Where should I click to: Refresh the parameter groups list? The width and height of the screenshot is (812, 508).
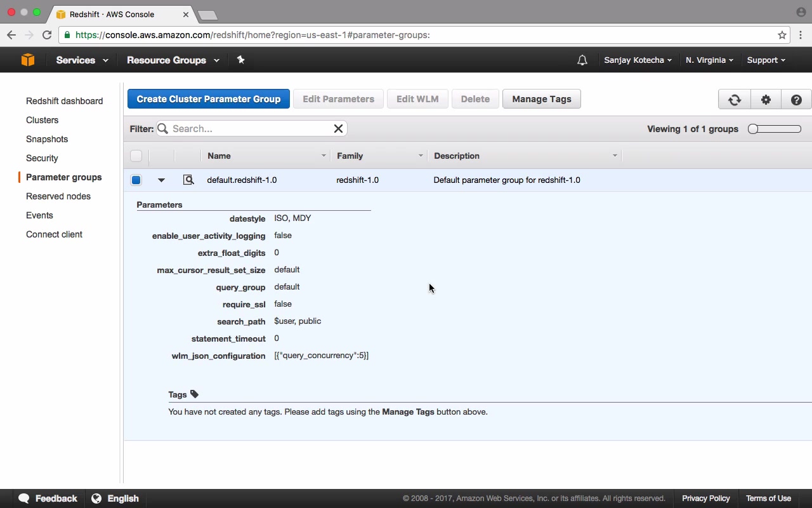tap(735, 99)
